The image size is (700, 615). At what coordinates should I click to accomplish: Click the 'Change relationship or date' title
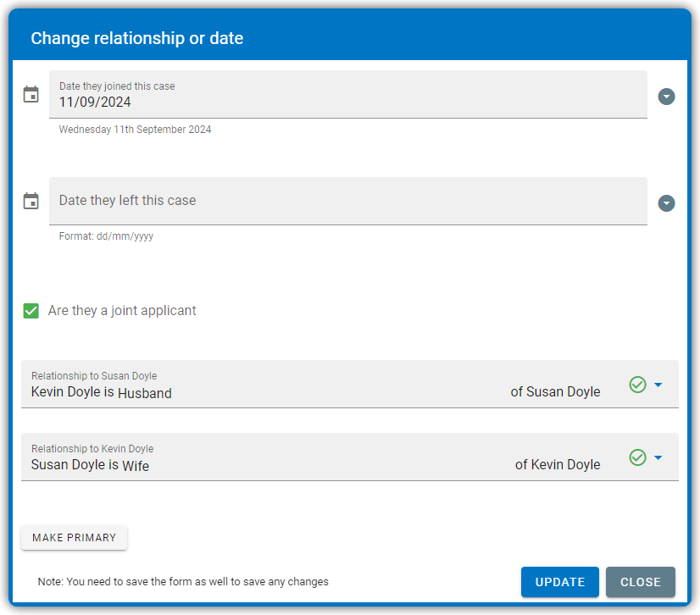137,38
